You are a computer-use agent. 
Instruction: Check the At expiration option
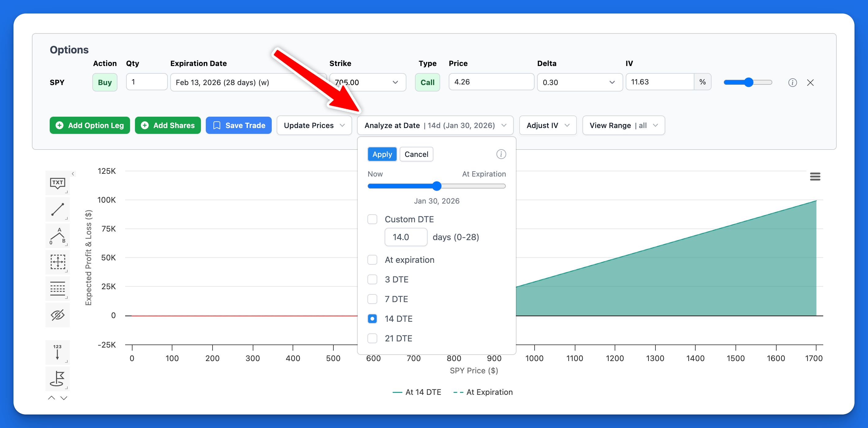[x=372, y=260]
